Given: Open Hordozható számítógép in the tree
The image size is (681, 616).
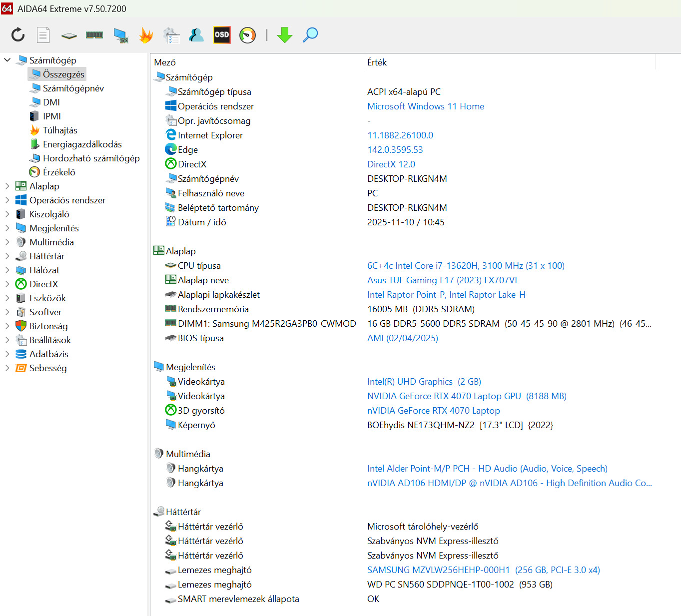Looking at the screenshot, I should point(85,158).
